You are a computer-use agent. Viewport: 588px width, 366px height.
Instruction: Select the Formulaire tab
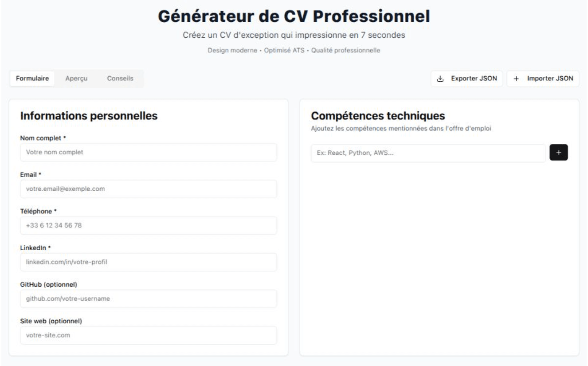(x=32, y=79)
